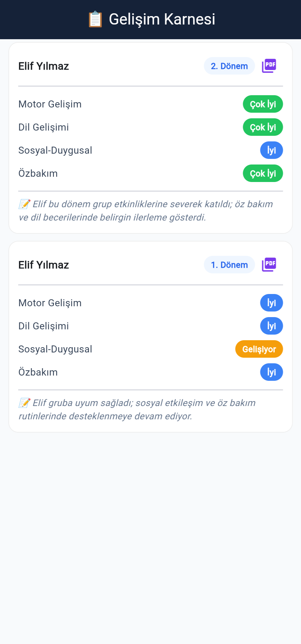Click Çok İyi badge for Motor Gelişim
The image size is (301, 644).
(x=263, y=104)
